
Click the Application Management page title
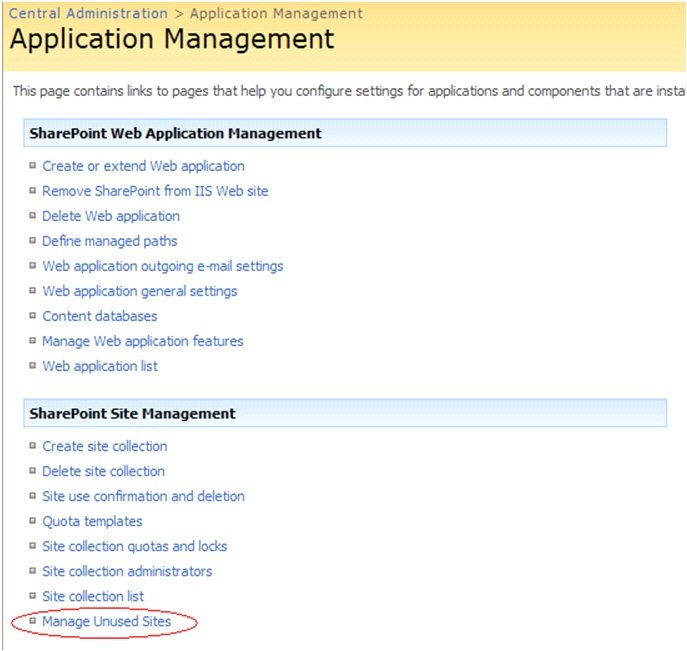click(172, 39)
